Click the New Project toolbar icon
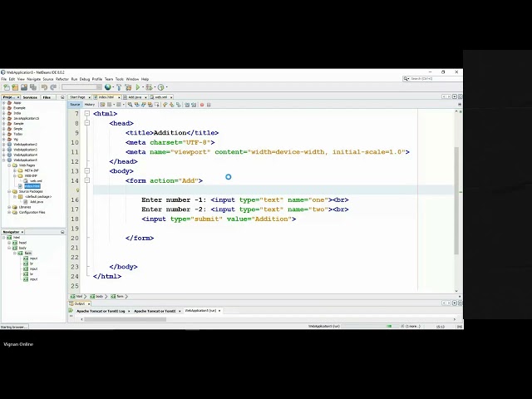Screen dimensions: 532x399 click(x=15, y=87)
